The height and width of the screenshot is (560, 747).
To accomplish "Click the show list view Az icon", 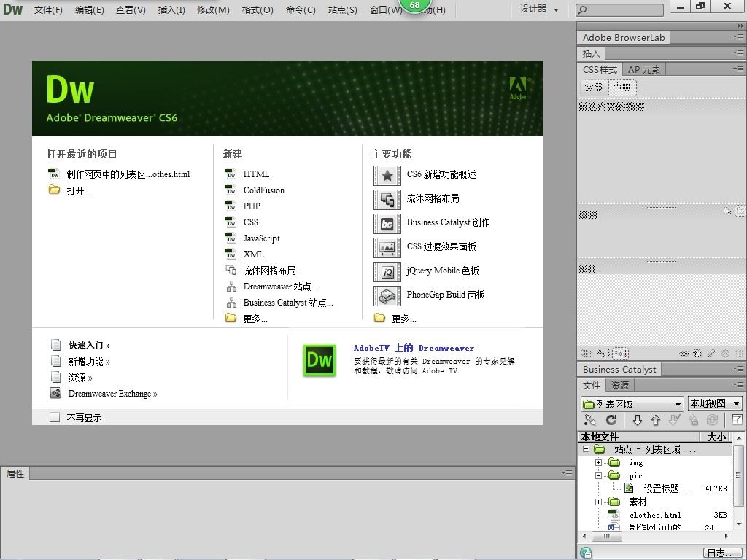I will pyautogui.click(x=603, y=354).
